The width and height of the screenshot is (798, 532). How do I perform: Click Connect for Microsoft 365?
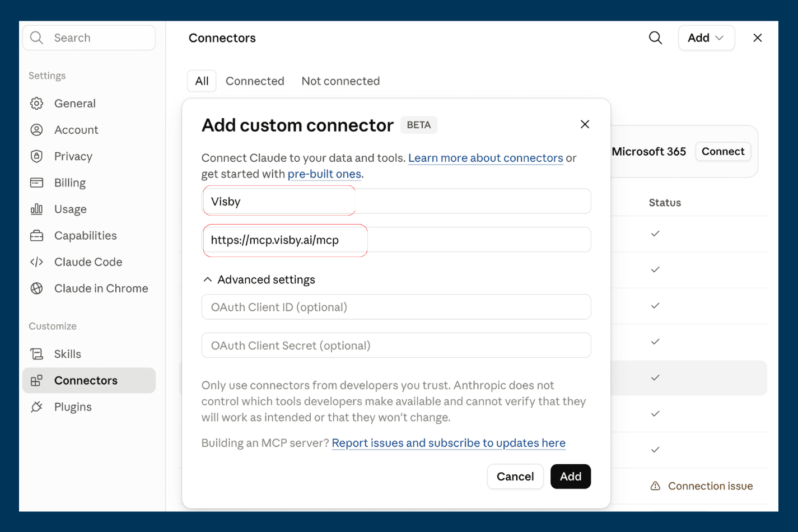723,152
